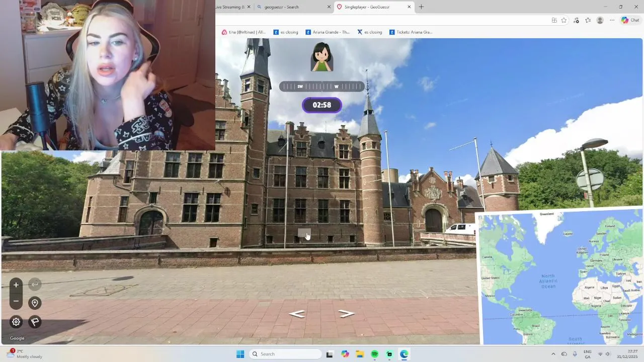
Task: Undo last move with the return arrow button
Action: click(35, 285)
